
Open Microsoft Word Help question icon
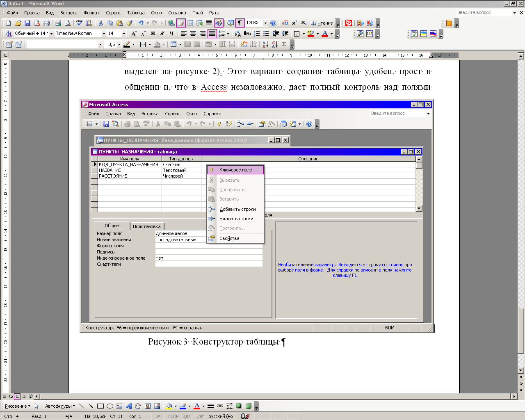coord(273,23)
